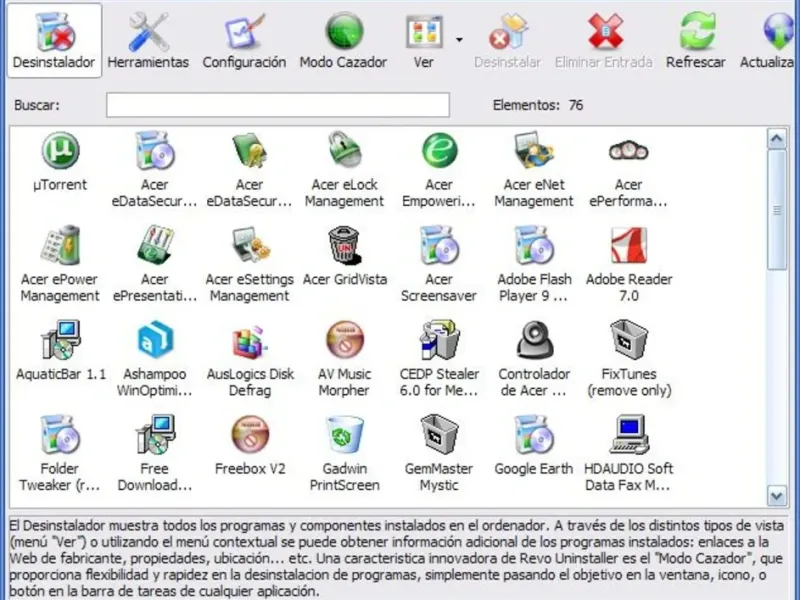This screenshot has height=600, width=800.
Task: Select the HDAUDIO Soft Data Fax Modem icon
Action: tap(629, 435)
